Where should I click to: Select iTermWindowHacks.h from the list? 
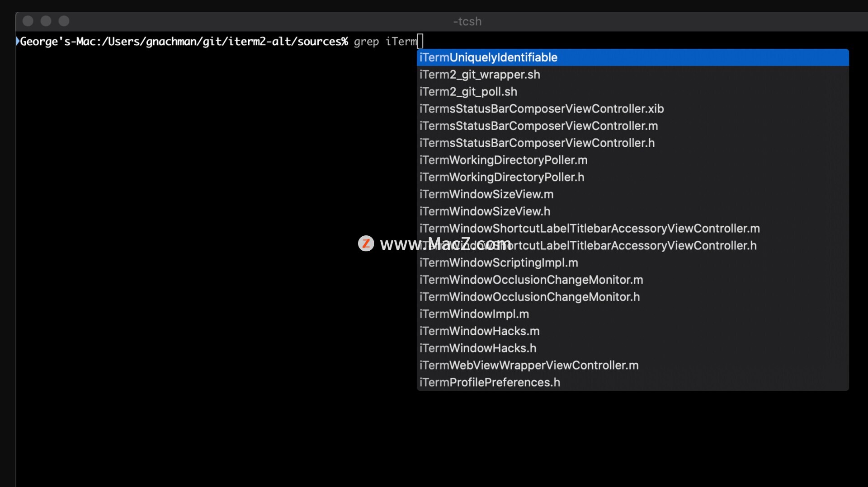click(632, 348)
